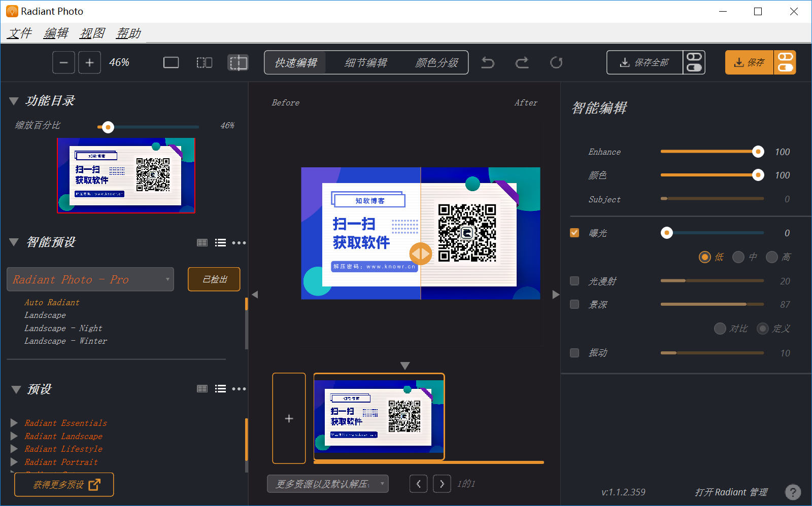Open the 更多资源以及默认解压 dropdown
Screen dimensions: 812x506
click(328, 484)
